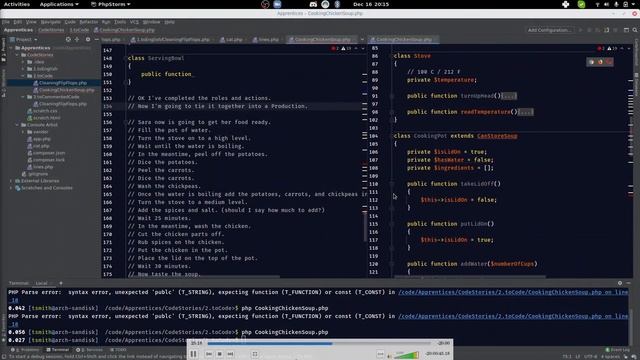Open PhpStorm app menu in top bar
The width and height of the screenshot is (640, 360).
click(x=110, y=4)
